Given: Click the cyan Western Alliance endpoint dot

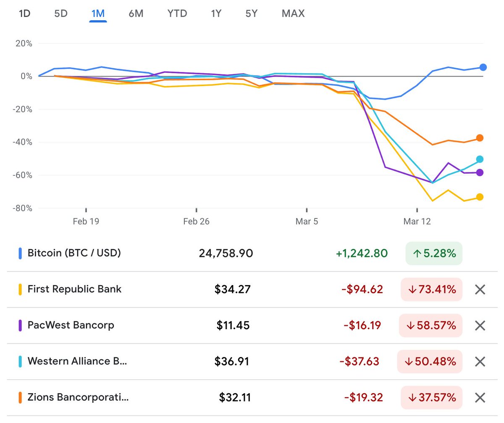Looking at the screenshot, I should [480, 159].
